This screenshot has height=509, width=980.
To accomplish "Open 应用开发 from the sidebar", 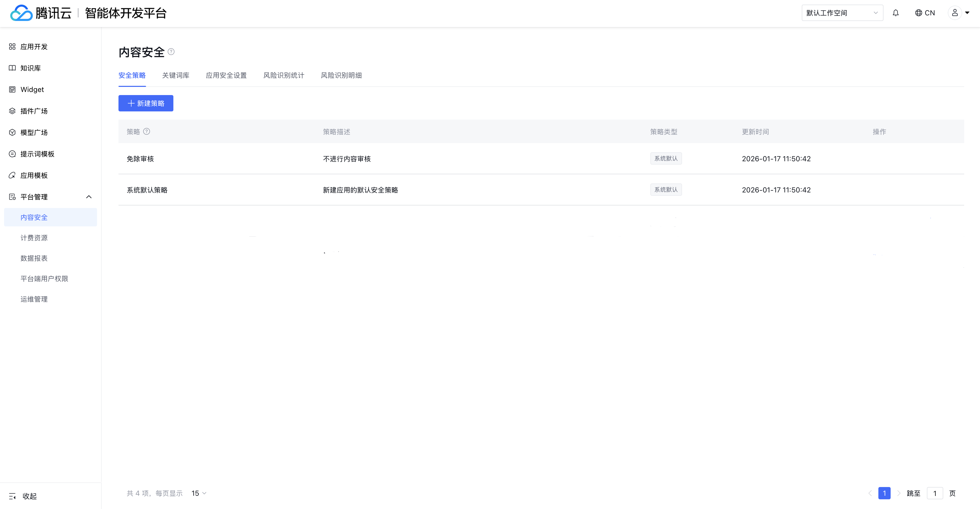I will (x=34, y=47).
